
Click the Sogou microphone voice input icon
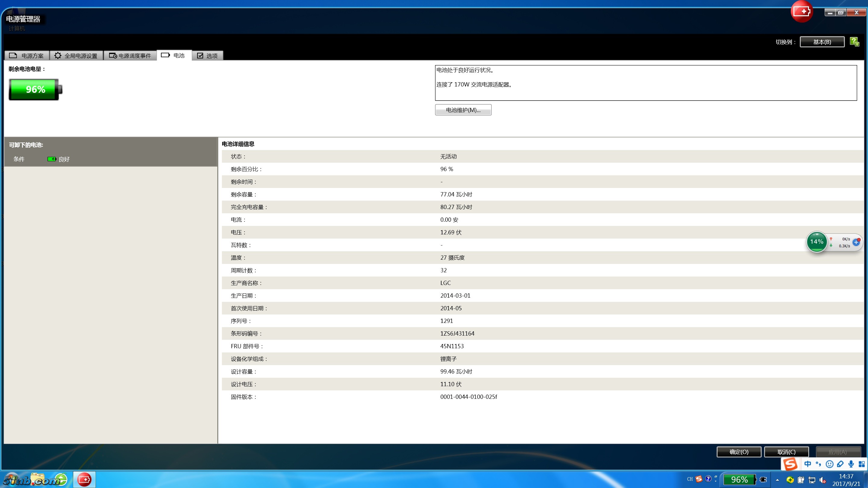pyautogui.click(x=851, y=464)
